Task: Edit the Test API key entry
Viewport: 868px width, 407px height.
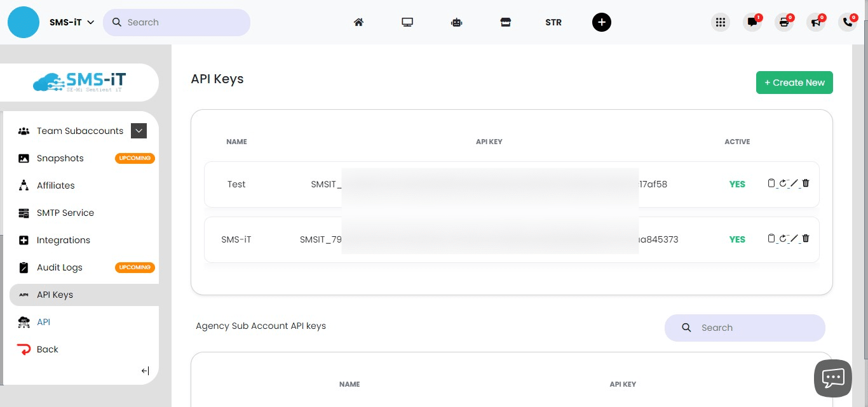Action: (794, 183)
